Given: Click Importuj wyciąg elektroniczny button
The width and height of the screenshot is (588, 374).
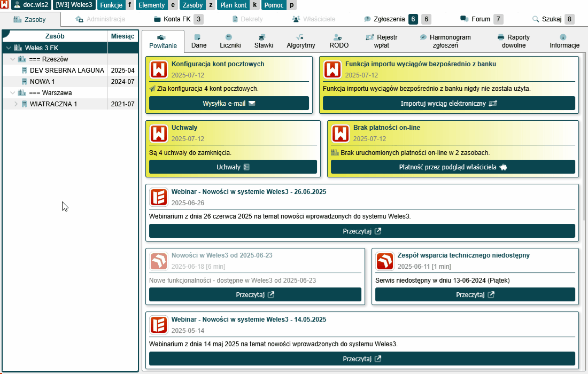Looking at the screenshot, I should coord(448,104).
